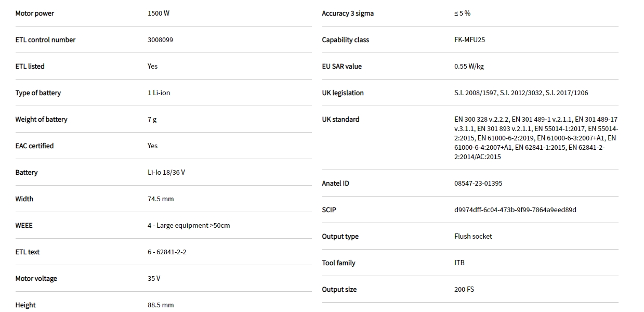The image size is (644, 312).
Task: Select the Anatel ID number 08547-23-01395
Action: point(478,184)
